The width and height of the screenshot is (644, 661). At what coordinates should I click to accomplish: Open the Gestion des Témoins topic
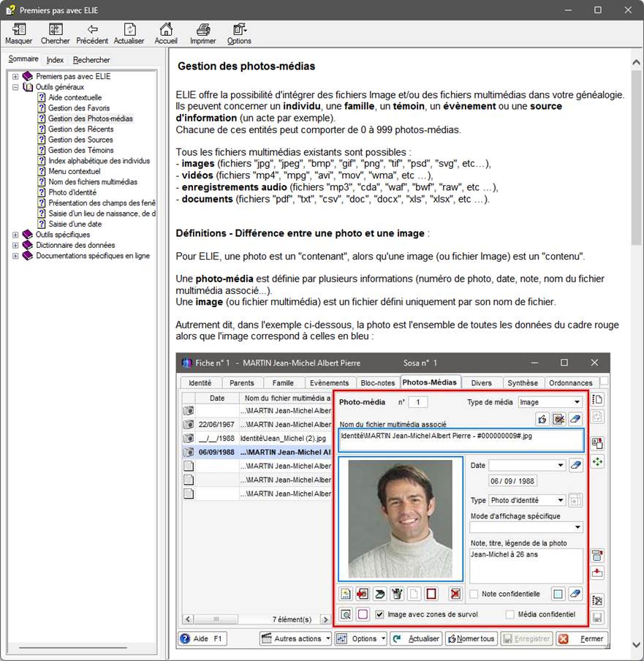(x=80, y=150)
